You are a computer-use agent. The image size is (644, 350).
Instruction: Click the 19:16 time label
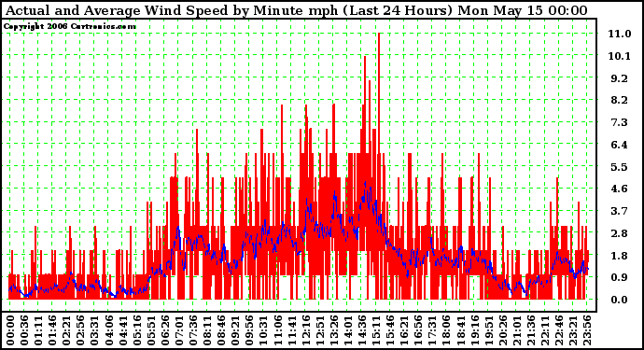(474, 330)
